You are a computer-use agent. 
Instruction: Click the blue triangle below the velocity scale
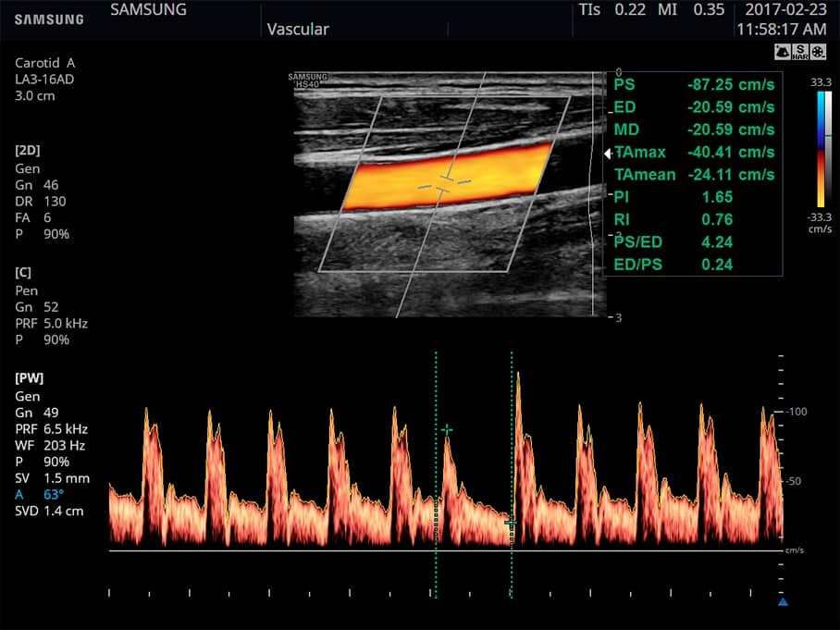(x=783, y=602)
